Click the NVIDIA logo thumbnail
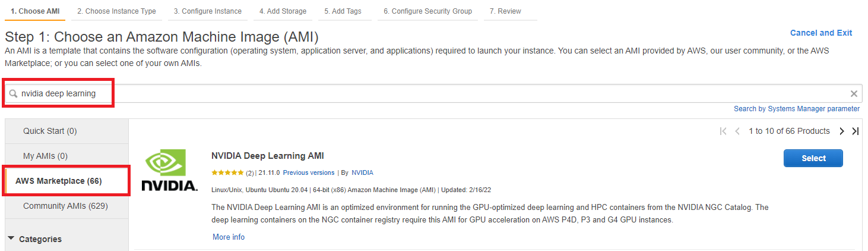Viewport: 868px width, 251px height. click(169, 170)
